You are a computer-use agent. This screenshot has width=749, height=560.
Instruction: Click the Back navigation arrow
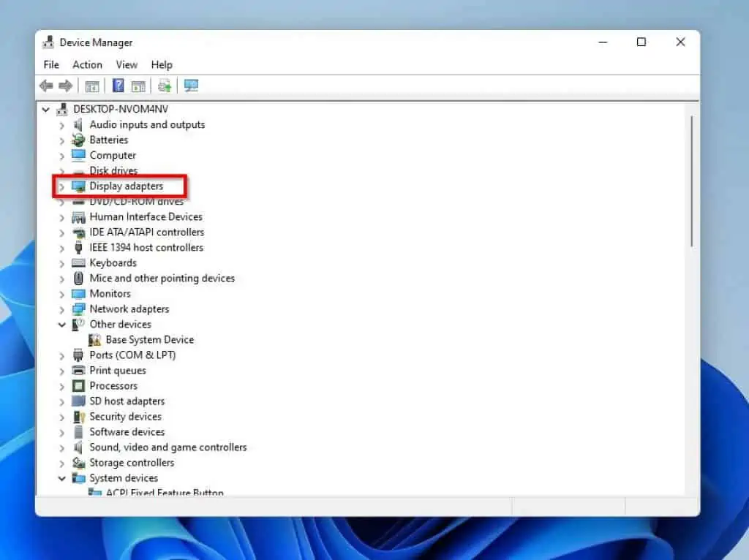click(x=46, y=86)
